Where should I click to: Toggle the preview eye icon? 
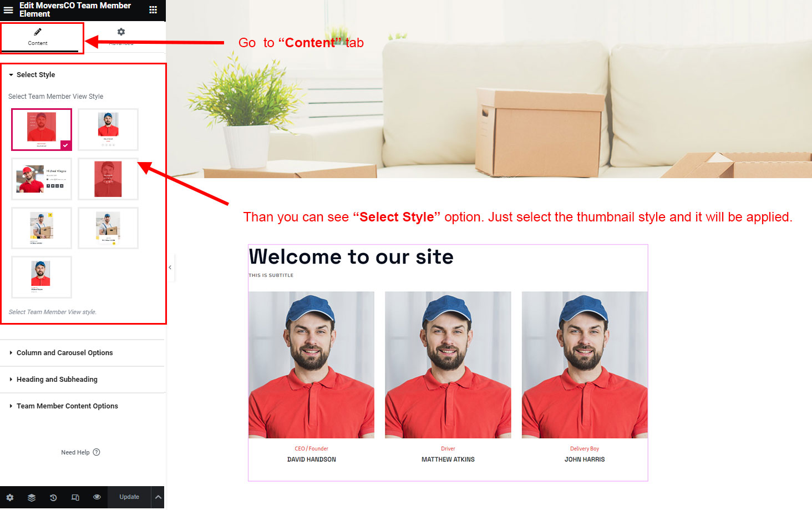[x=97, y=497]
